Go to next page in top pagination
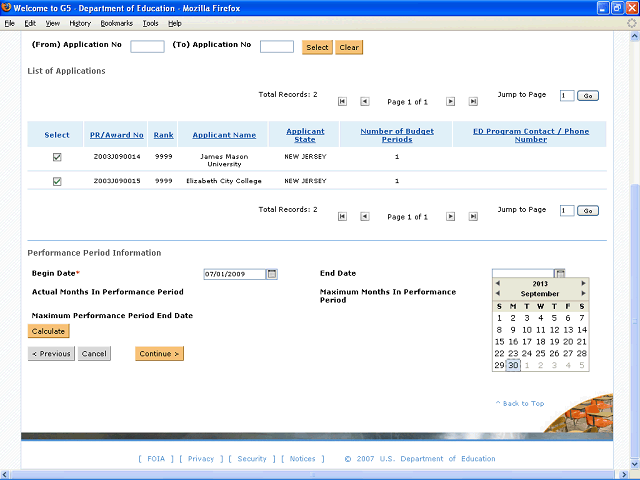 (450, 102)
